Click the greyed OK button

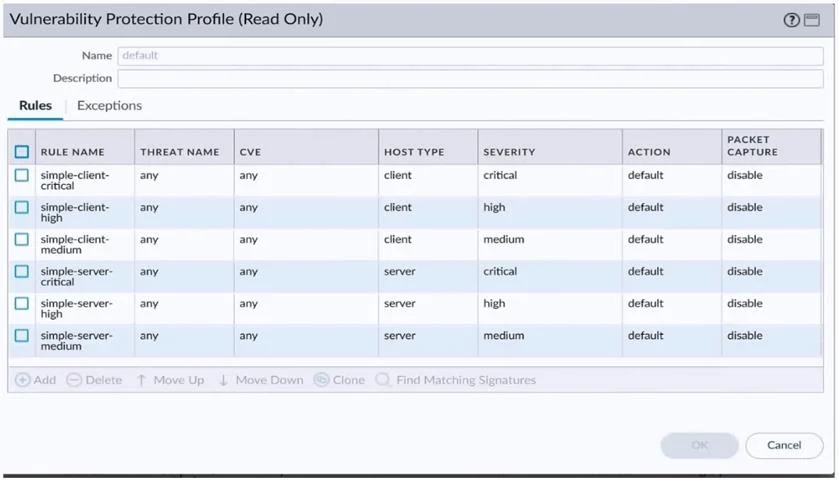tap(700, 445)
